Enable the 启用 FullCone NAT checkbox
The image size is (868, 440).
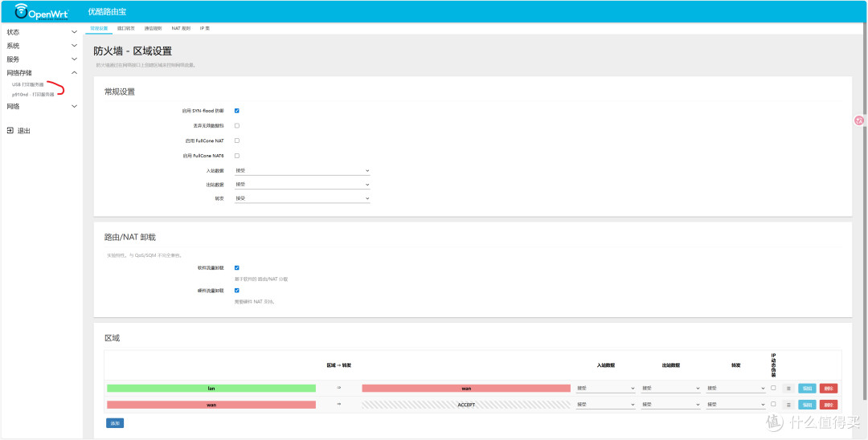click(237, 141)
